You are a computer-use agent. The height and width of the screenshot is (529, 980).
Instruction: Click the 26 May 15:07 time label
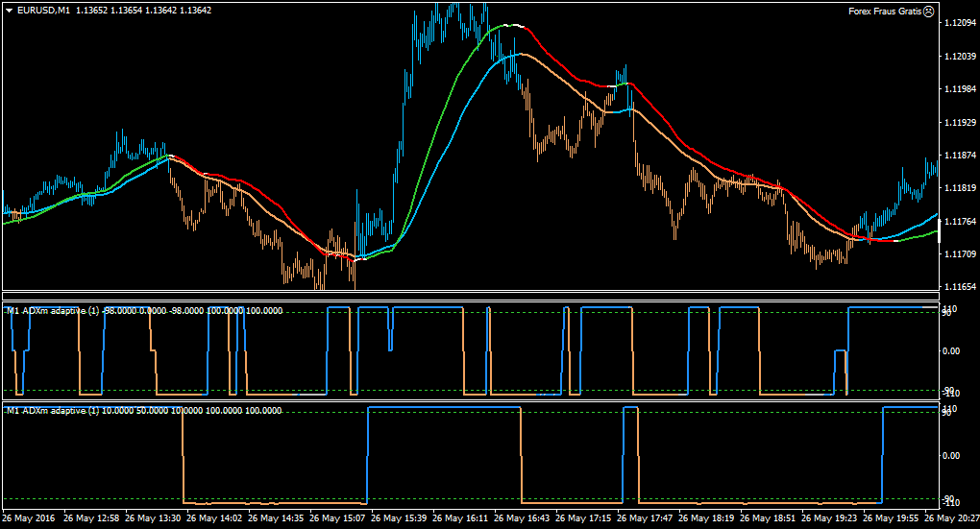(x=337, y=518)
